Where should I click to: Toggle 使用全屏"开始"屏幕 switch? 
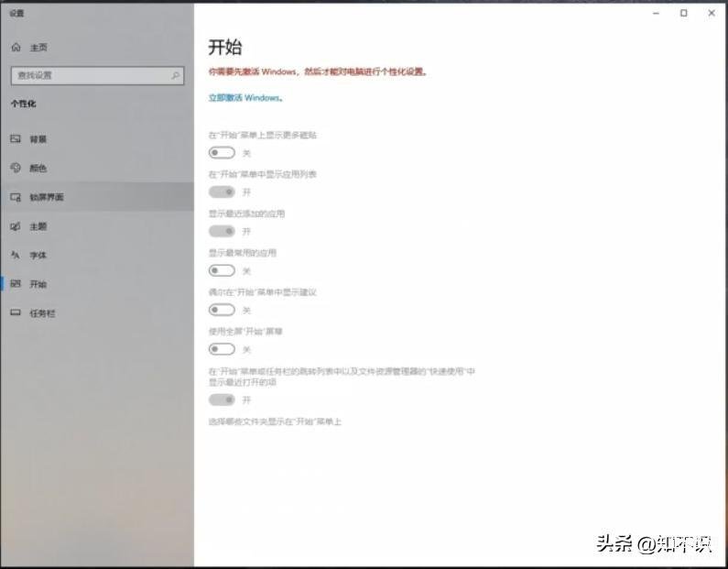click(x=222, y=349)
